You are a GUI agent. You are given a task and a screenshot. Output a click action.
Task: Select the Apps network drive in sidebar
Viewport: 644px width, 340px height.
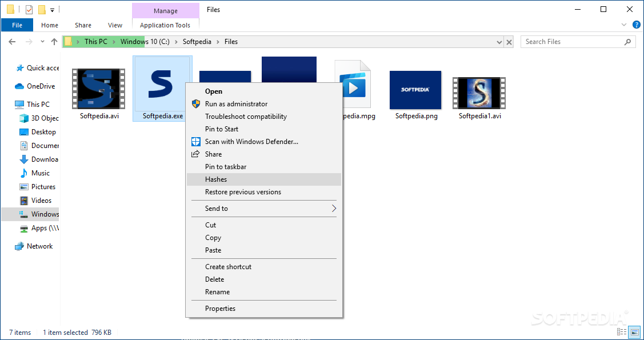[x=40, y=228]
